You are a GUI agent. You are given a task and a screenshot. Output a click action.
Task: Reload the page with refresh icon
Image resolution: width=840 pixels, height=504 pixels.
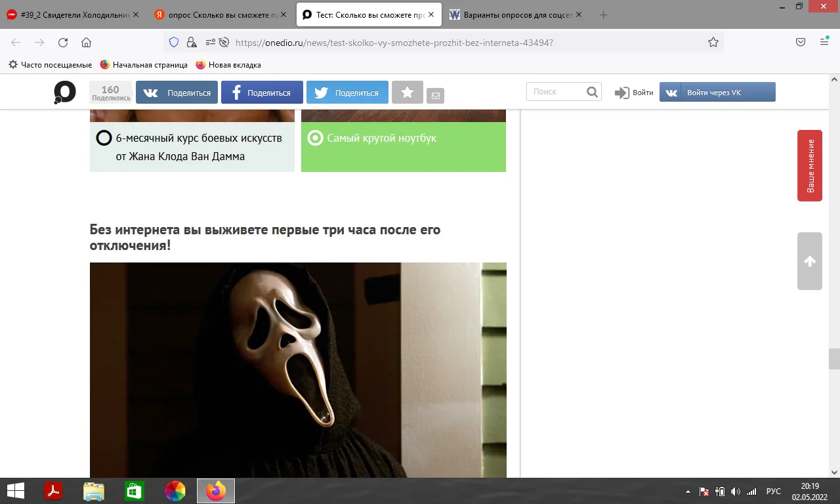click(63, 43)
